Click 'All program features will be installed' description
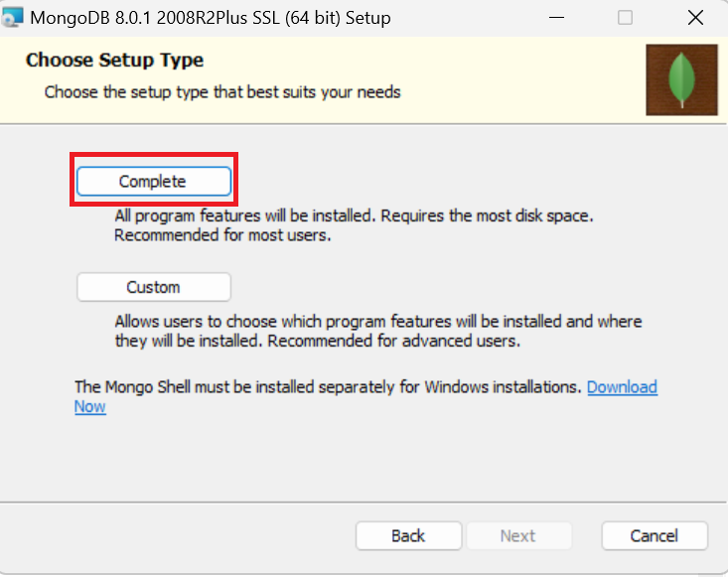Screen dimensions: 728x577 (x=354, y=225)
